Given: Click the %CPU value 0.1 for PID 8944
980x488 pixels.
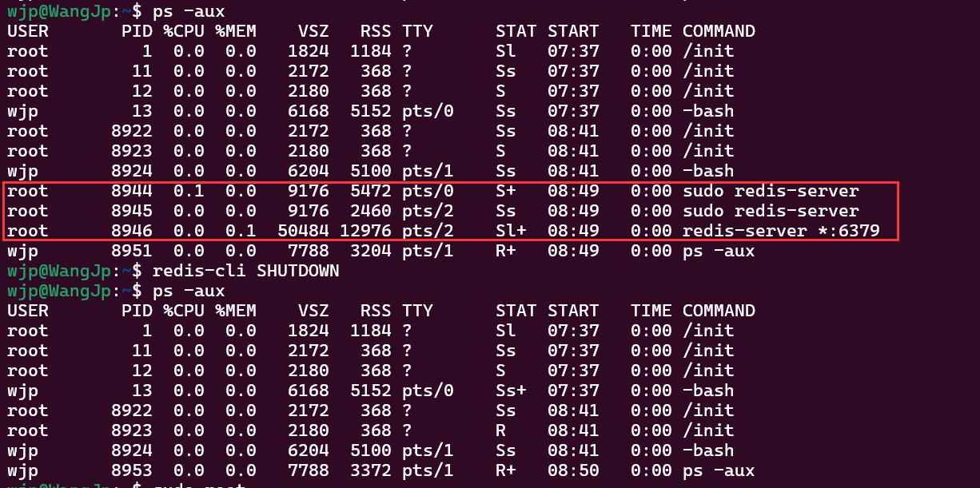Looking at the screenshot, I should (189, 191).
